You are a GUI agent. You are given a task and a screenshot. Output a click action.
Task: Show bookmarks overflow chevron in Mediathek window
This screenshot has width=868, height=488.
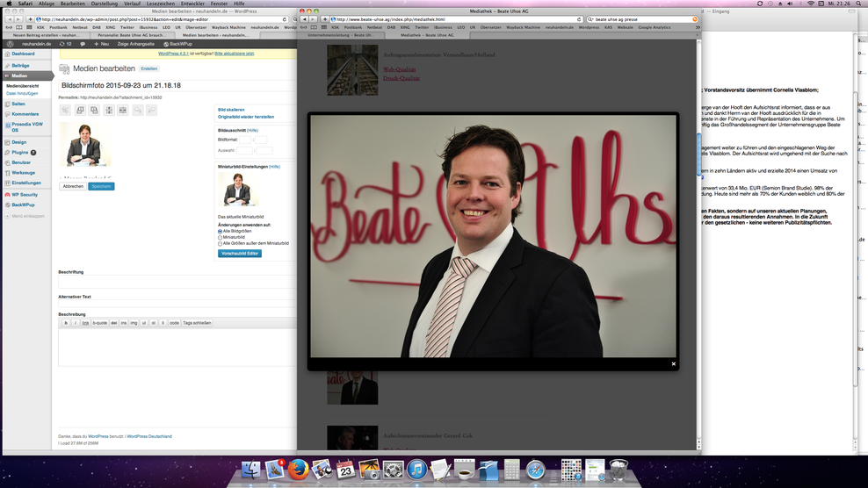[698, 27]
